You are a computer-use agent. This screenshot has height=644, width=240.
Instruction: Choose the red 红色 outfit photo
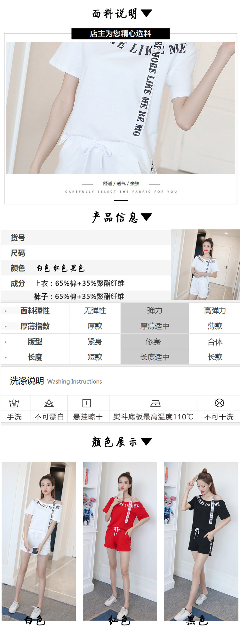[x=120, y=541]
